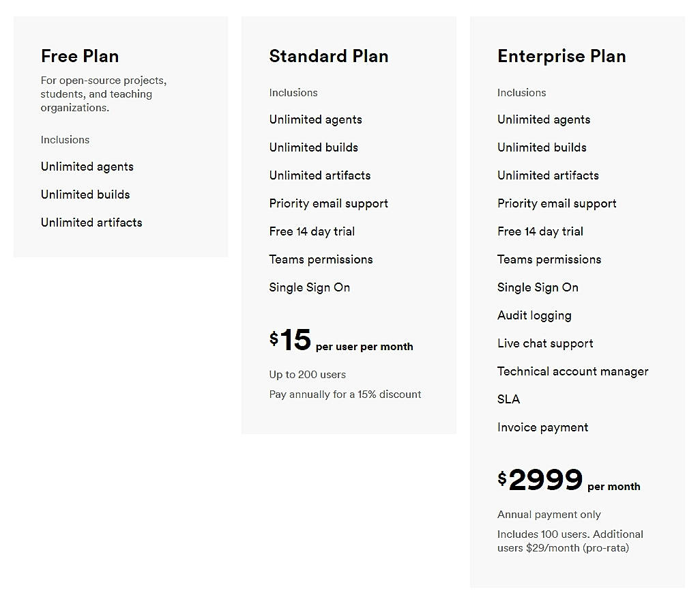
Task: Click "Unlimited builds" under the Free Plan
Action: pyautogui.click(x=85, y=195)
